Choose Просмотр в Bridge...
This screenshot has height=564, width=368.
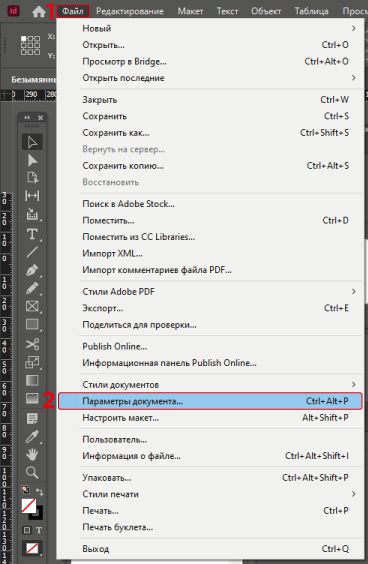[x=210, y=62]
